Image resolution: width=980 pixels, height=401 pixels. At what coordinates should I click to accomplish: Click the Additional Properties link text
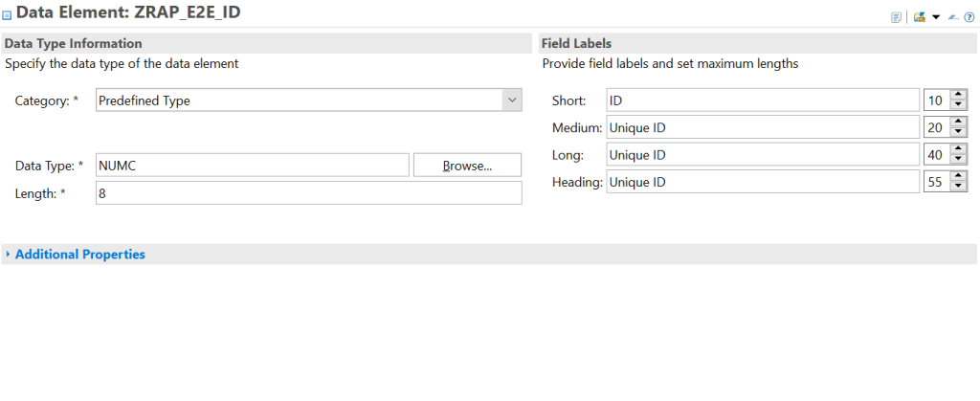pyautogui.click(x=80, y=255)
